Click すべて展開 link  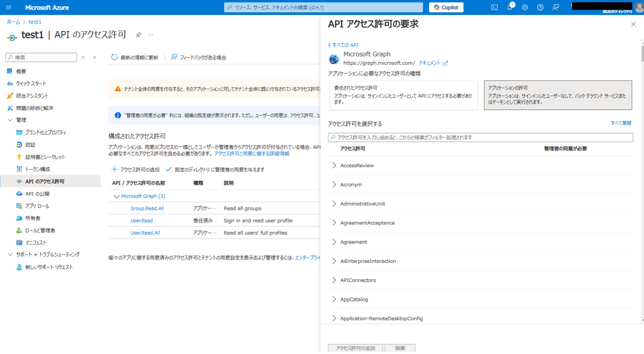coord(620,123)
